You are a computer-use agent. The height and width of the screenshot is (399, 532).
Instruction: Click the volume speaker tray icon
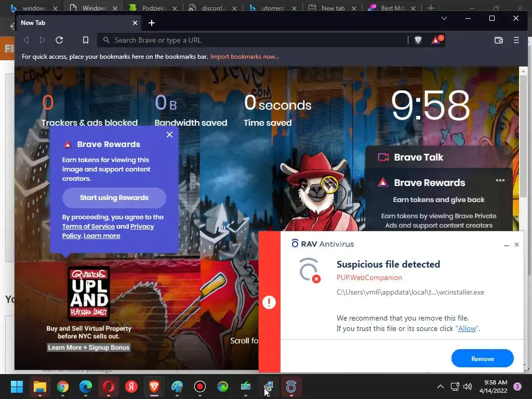coord(468,387)
